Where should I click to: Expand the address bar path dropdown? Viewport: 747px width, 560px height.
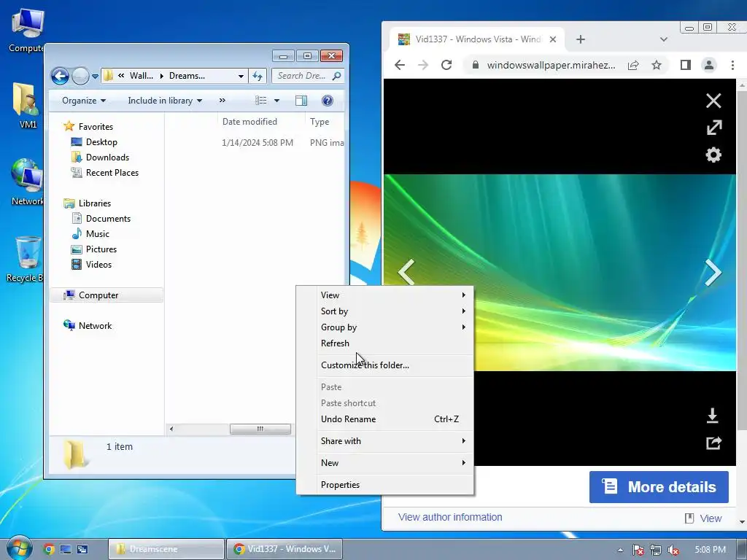(241, 76)
